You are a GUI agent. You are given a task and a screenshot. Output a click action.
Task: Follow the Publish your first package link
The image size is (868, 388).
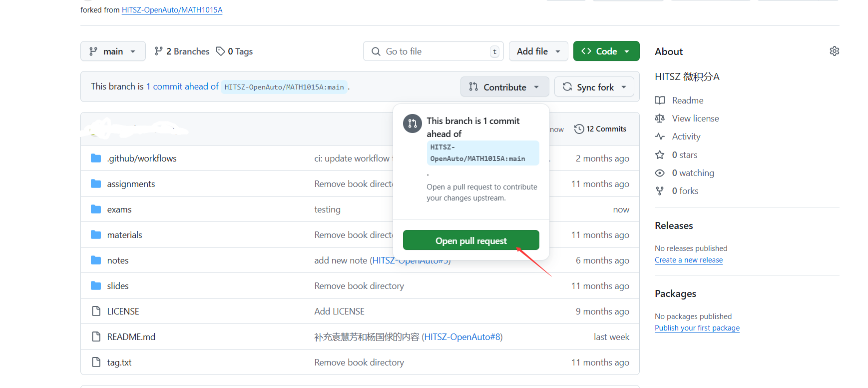[697, 328]
